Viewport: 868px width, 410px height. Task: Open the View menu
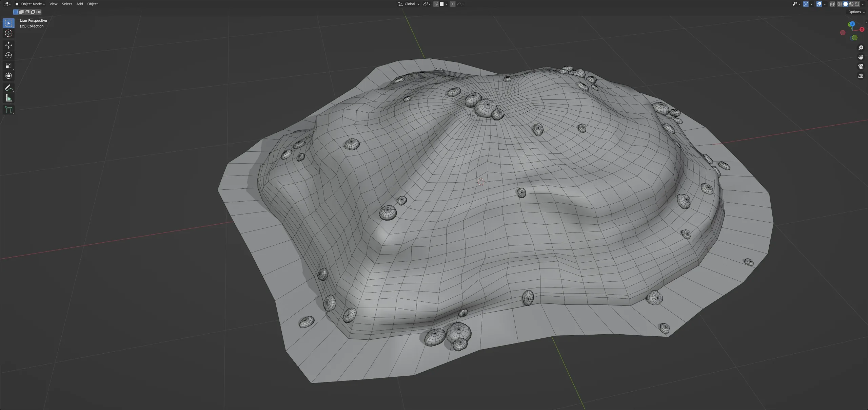pyautogui.click(x=53, y=4)
